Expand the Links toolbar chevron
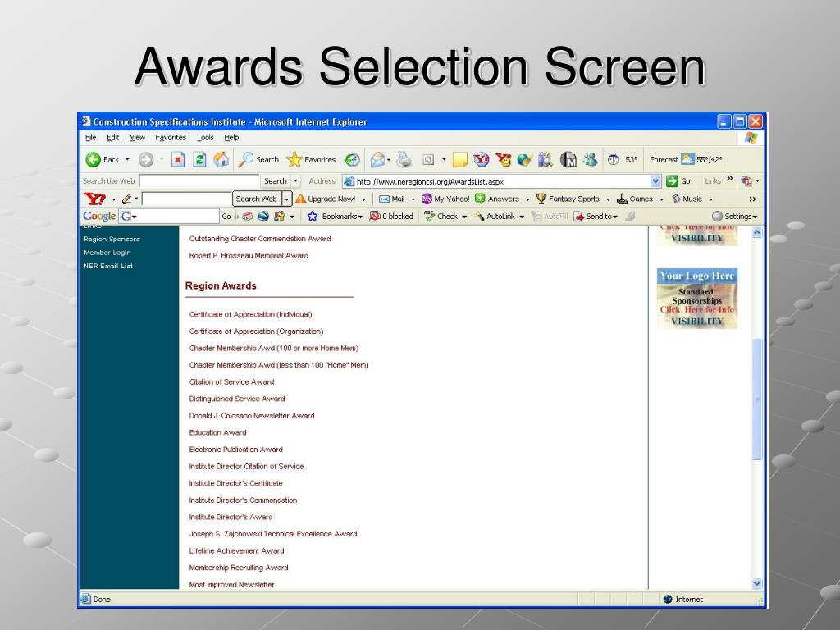Screen dimensions: 840x630 (x=729, y=178)
